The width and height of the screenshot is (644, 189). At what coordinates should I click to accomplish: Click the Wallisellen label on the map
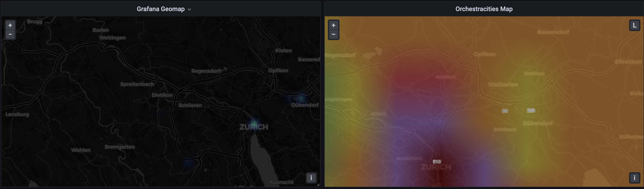503,85
